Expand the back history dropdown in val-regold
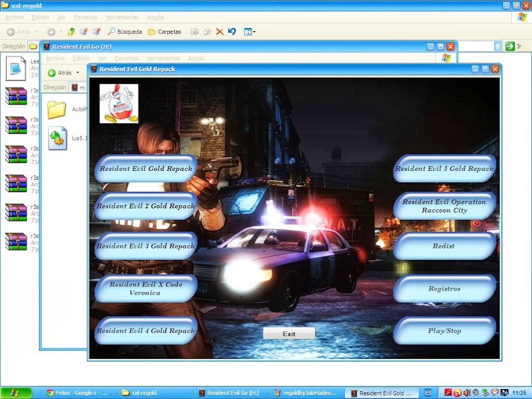The height and width of the screenshot is (399, 532). coord(36,32)
